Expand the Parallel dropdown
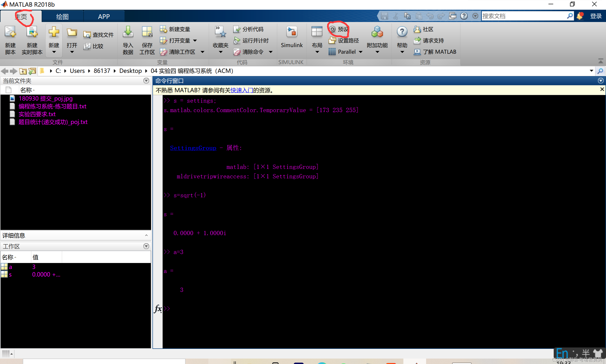 [361, 52]
